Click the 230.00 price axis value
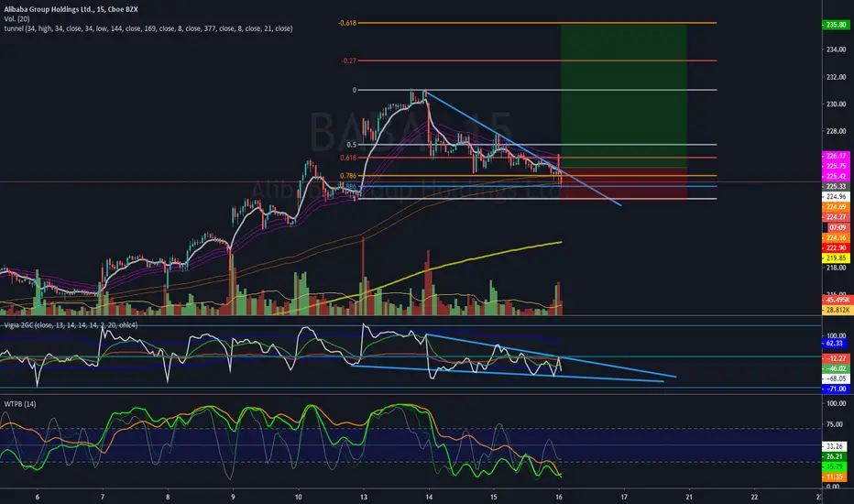854x504 pixels. click(x=836, y=104)
